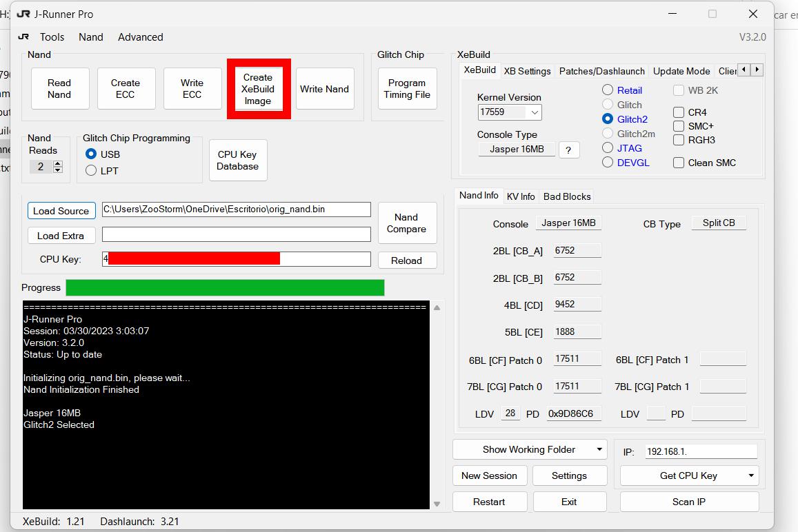Click the IP address input field
798x532 pixels.
pyautogui.click(x=700, y=452)
